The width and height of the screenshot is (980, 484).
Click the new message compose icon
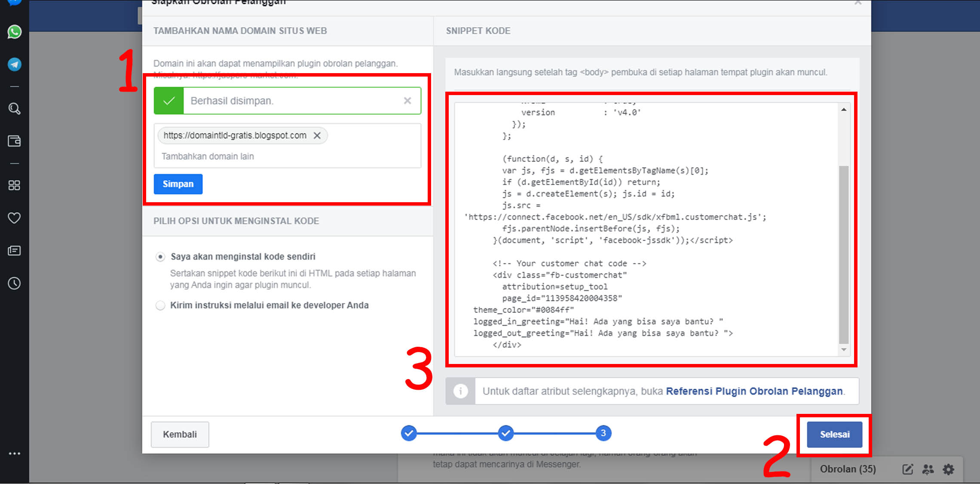[x=907, y=469]
